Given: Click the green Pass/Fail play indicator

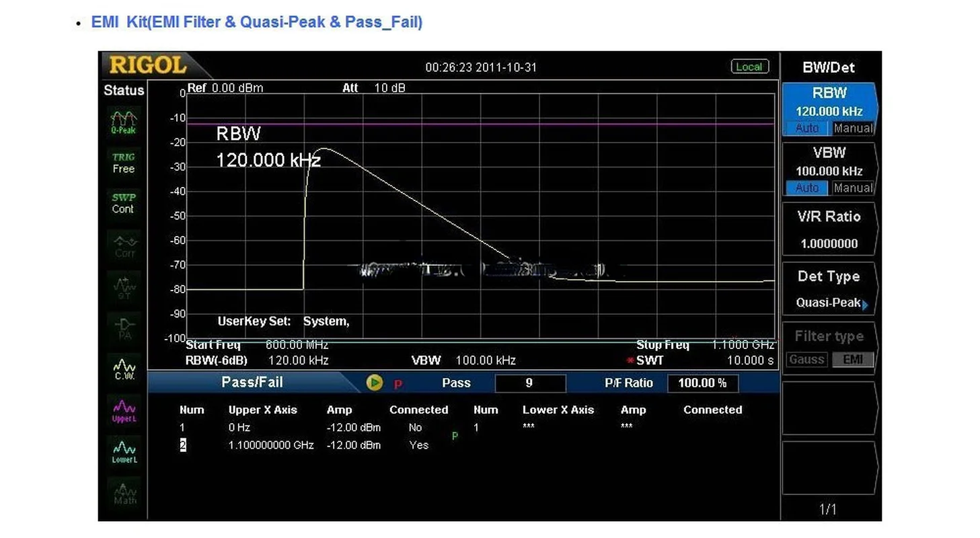Looking at the screenshot, I should [374, 383].
